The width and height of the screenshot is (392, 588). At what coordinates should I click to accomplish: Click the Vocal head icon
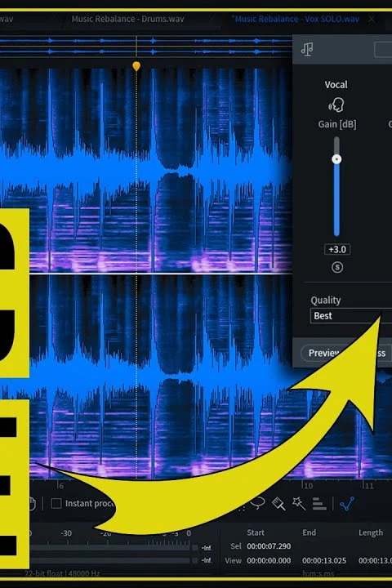(336, 105)
